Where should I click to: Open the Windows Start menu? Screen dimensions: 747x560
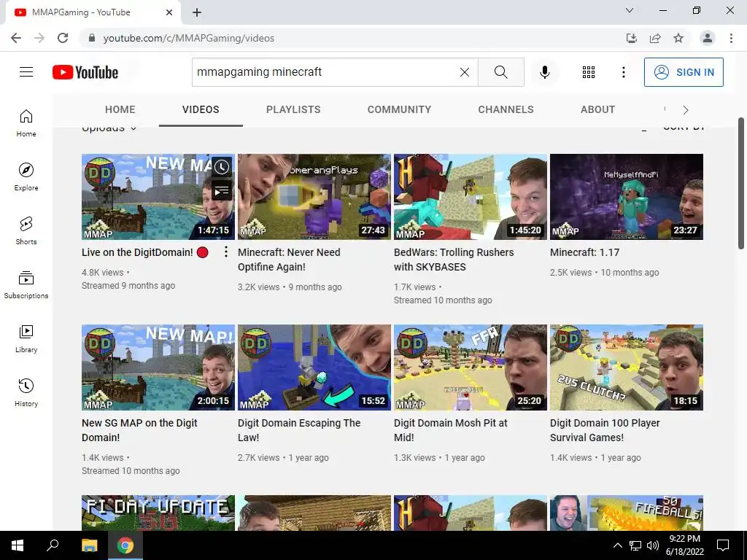pyautogui.click(x=18, y=545)
